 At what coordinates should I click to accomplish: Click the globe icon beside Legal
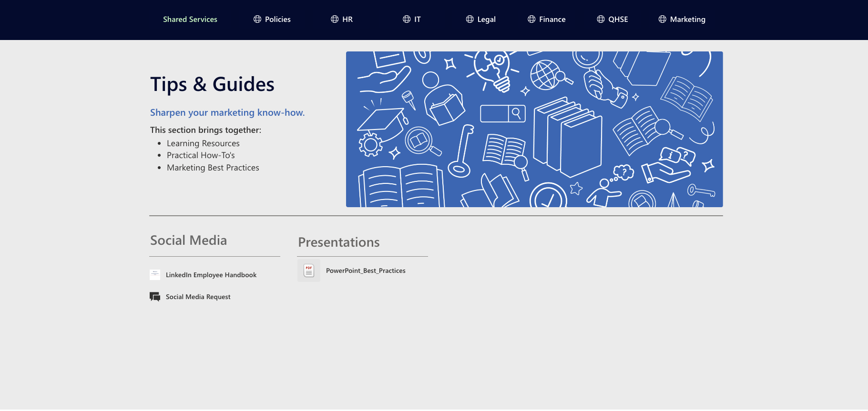pyautogui.click(x=470, y=19)
